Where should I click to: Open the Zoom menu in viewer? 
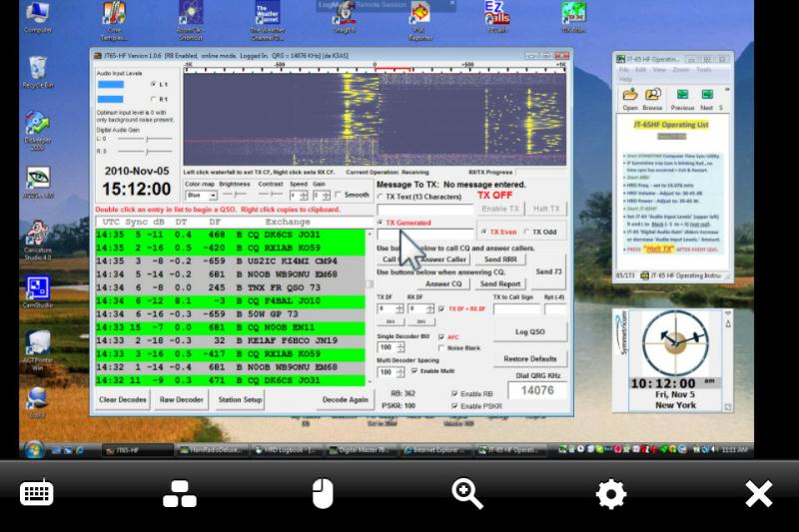[680, 70]
